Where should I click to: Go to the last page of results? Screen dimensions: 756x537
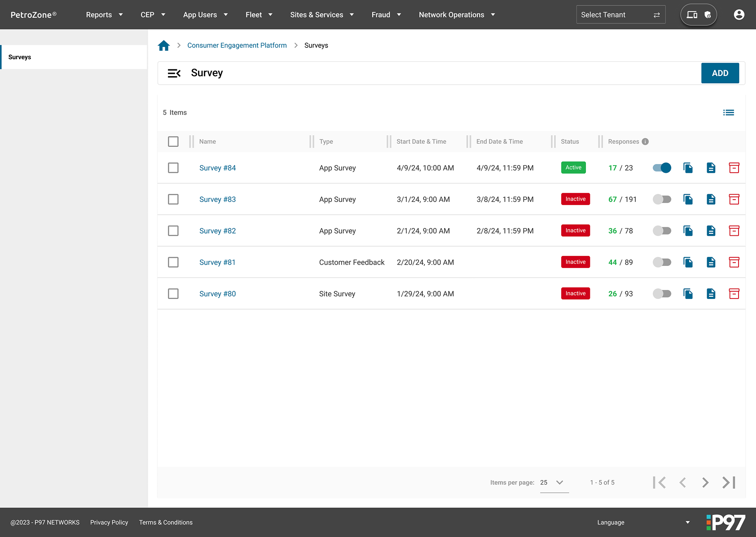pyautogui.click(x=729, y=482)
